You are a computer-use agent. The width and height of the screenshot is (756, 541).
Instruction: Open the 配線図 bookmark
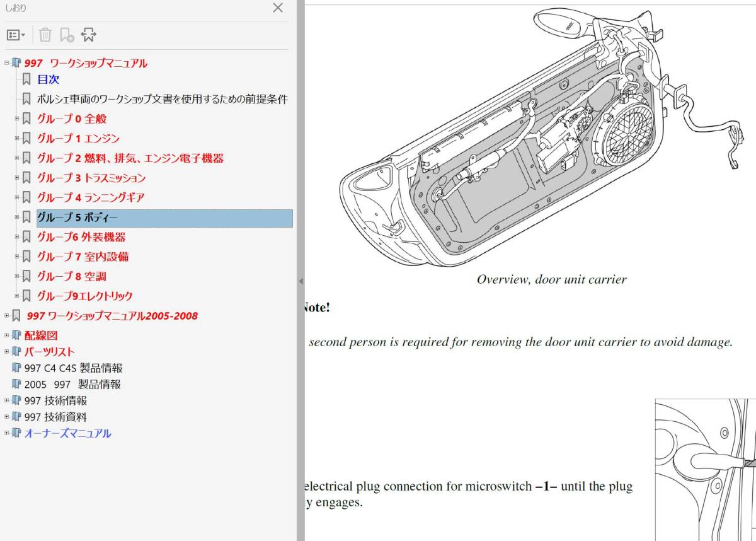(x=41, y=335)
